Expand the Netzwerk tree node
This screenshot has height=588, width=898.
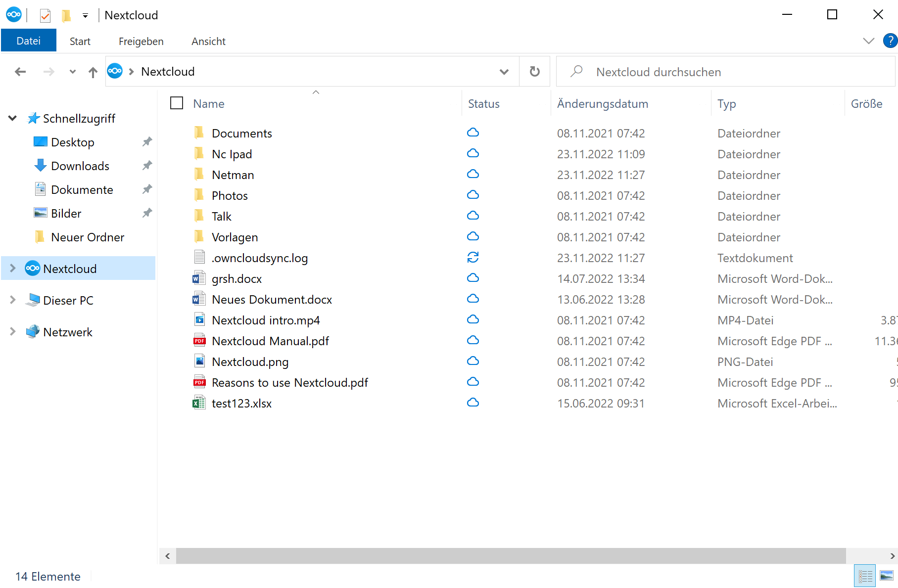[x=13, y=332]
